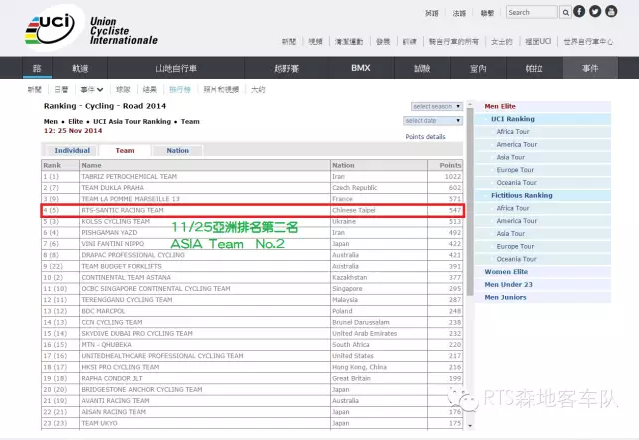Open Europe Tour under UCI Ranking
Screen dimensions: 639x440
[515, 170]
